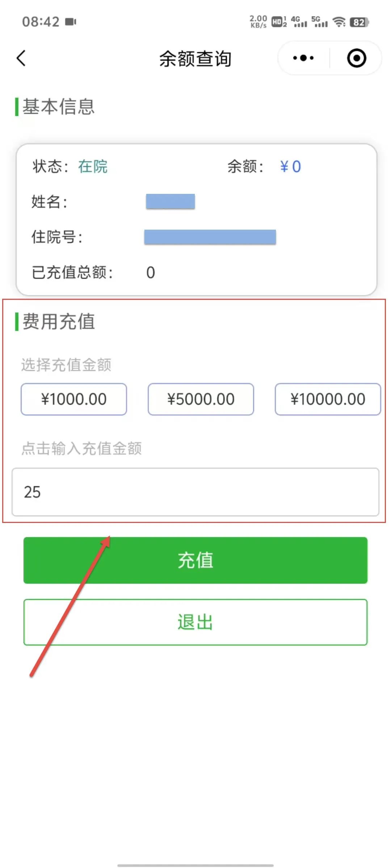Click the 退出 exit button
This screenshot has height=868, width=391.
[x=195, y=622]
